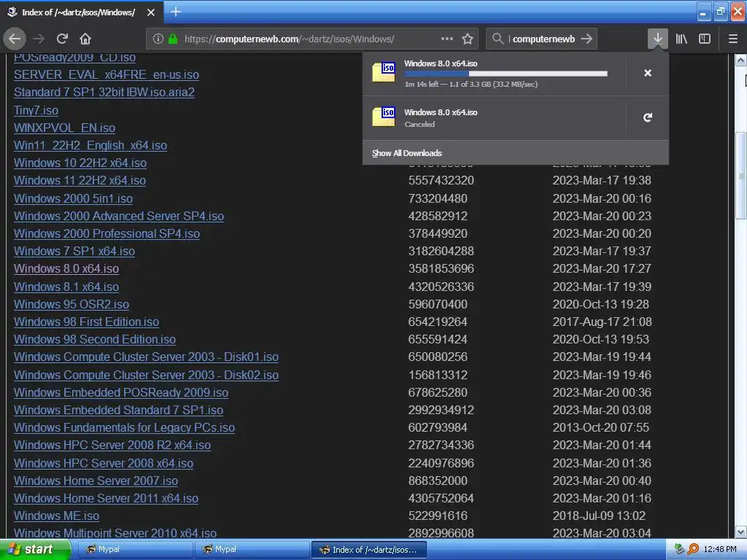Submit search with the arrow button
Screen dimensions: 747x560
pos(587,39)
